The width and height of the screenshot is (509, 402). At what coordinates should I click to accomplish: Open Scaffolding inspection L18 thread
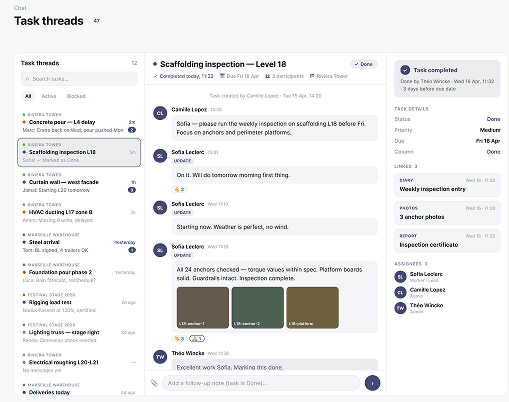click(79, 152)
